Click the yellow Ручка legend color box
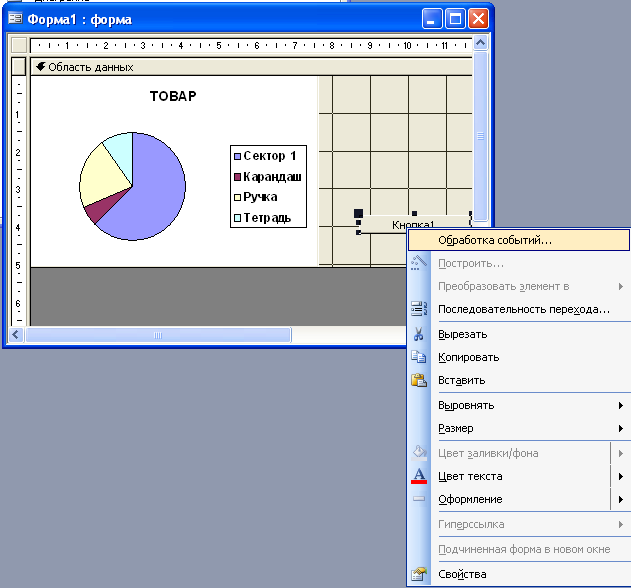631x588 pixels. tap(237, 197)
